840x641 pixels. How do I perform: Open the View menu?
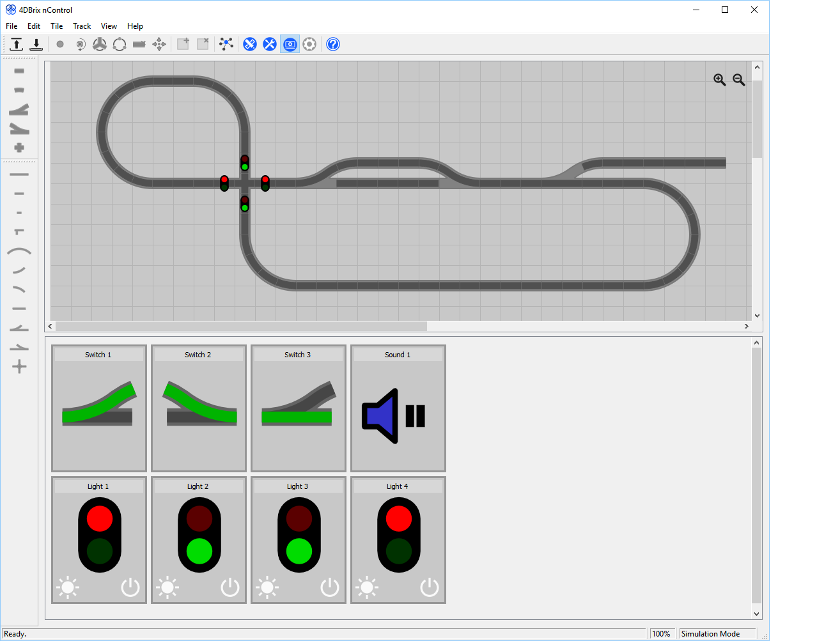pos(109,26)
